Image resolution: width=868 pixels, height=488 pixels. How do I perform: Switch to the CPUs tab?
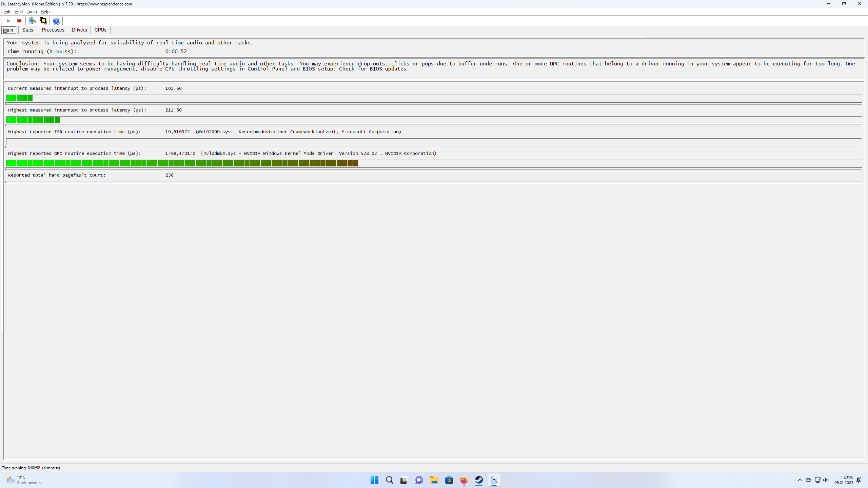100,30
